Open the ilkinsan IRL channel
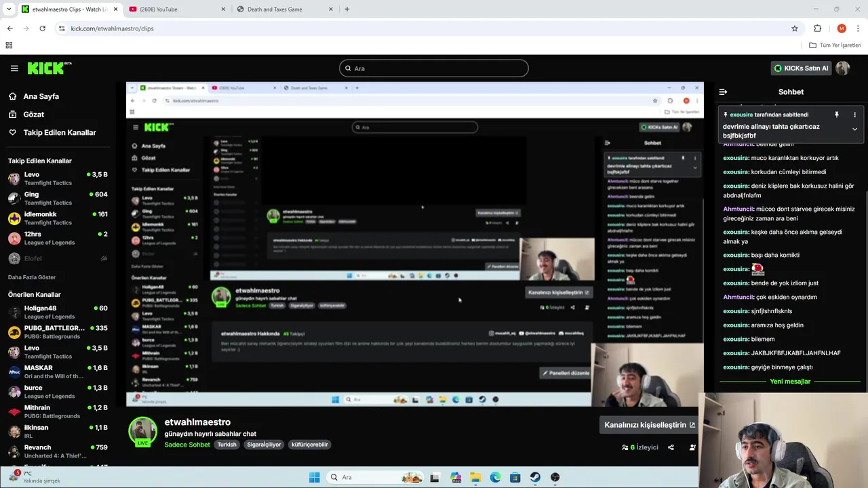The width and height of the screenshot is (868, 488). point(58,432)
